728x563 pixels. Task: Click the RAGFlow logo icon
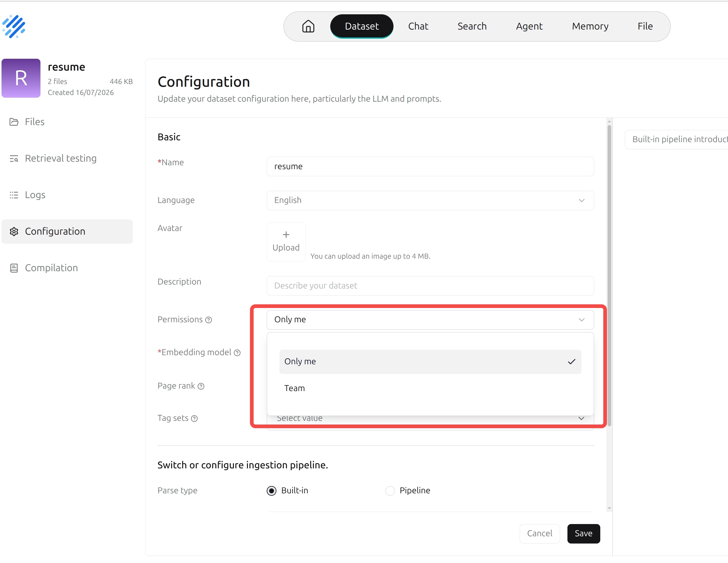coord(14,26)
